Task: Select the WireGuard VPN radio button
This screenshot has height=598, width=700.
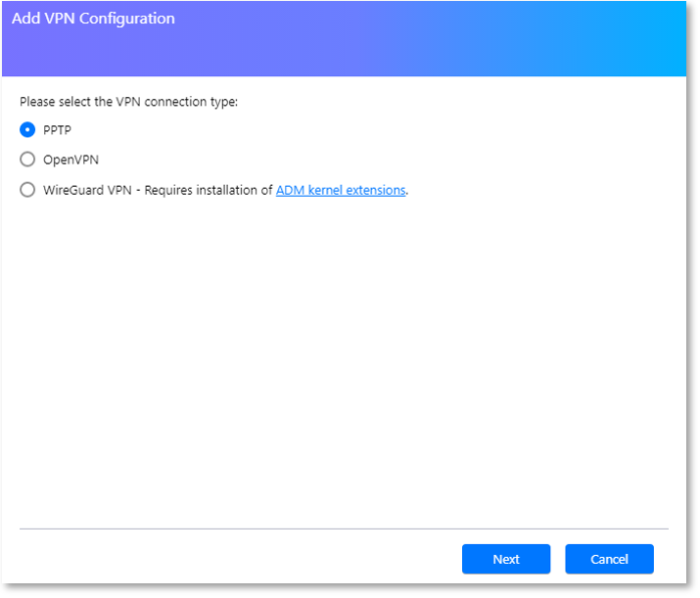Action: (x=27, y=190)
